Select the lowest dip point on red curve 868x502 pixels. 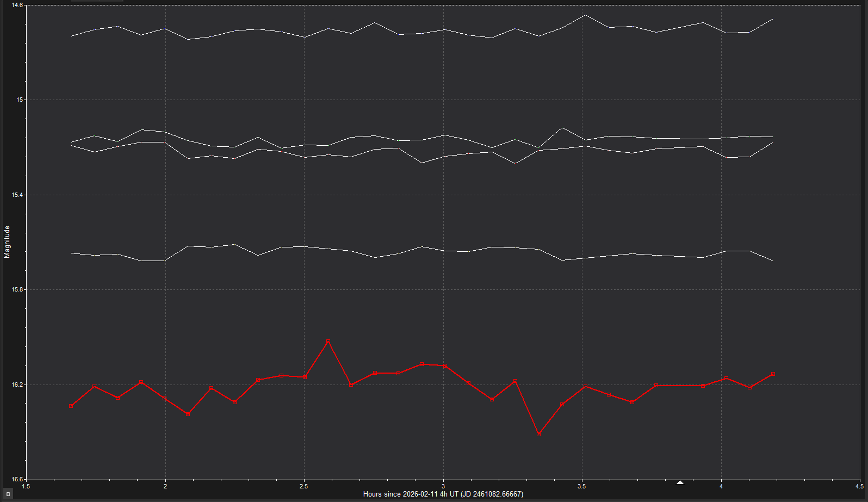(x=538, y=434)
